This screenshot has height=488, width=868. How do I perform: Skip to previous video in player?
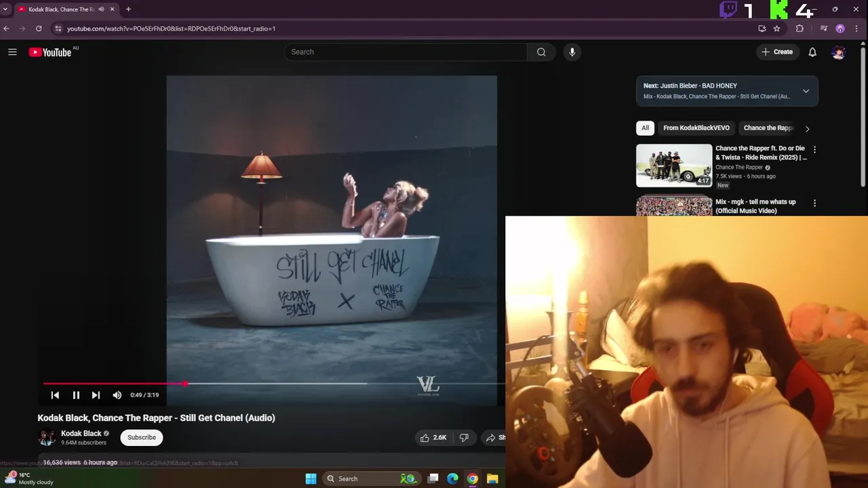[x=55, y=395]
